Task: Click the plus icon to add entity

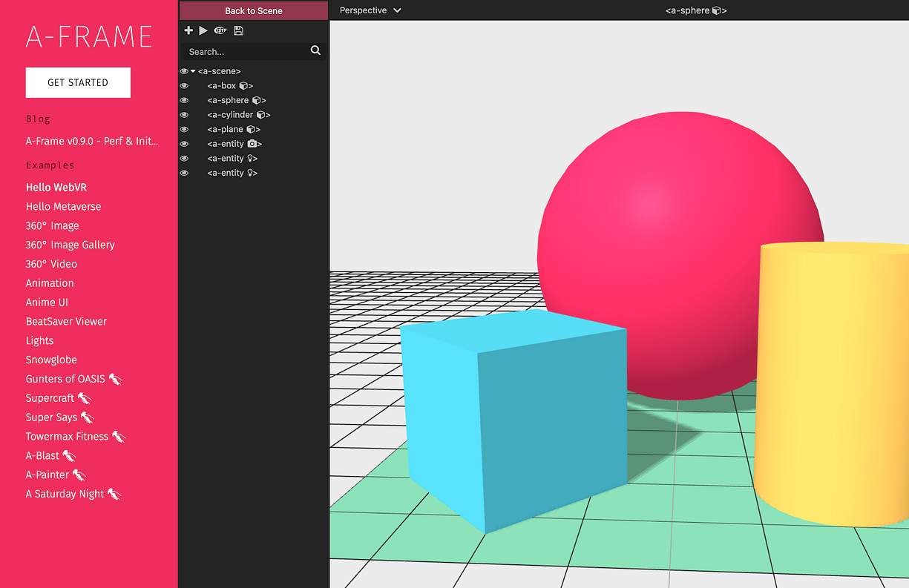Action: click(188, 30)
